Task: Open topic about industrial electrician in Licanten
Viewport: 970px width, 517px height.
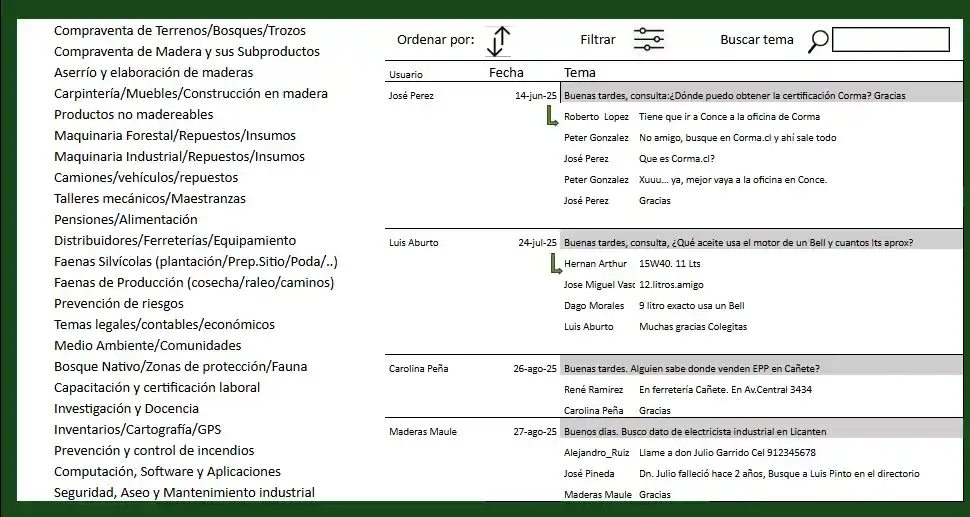Action: 695,432
